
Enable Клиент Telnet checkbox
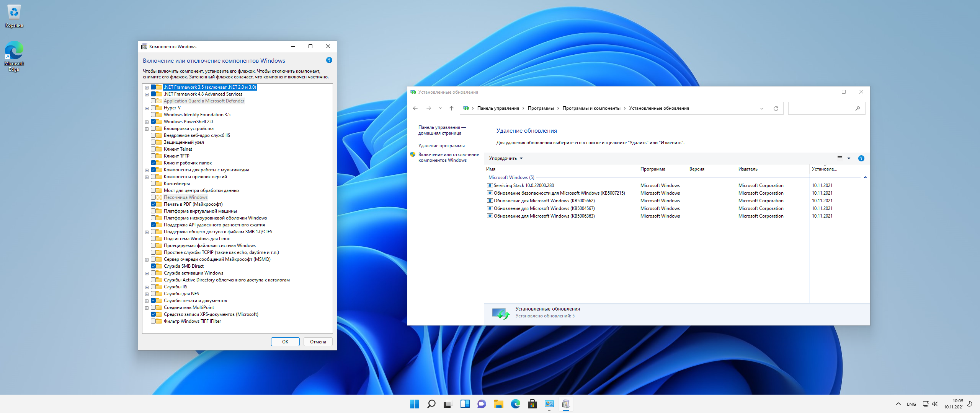tap(153, 149)
